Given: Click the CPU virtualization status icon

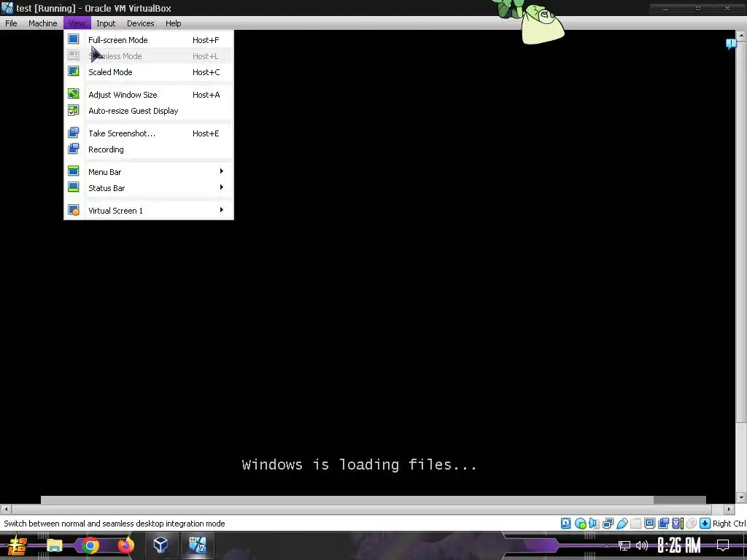Looking at the screenshot, I should tap(677, 524).
